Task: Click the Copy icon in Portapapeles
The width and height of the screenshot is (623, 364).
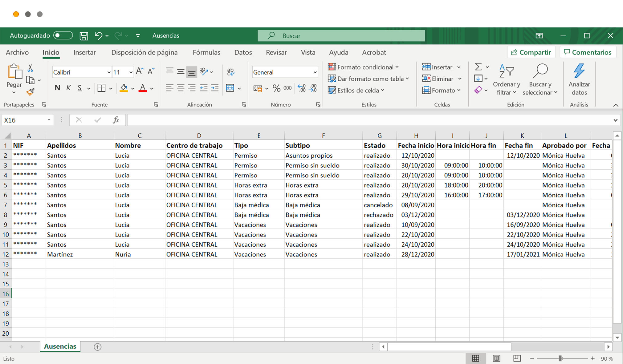Action: (30, 80)
